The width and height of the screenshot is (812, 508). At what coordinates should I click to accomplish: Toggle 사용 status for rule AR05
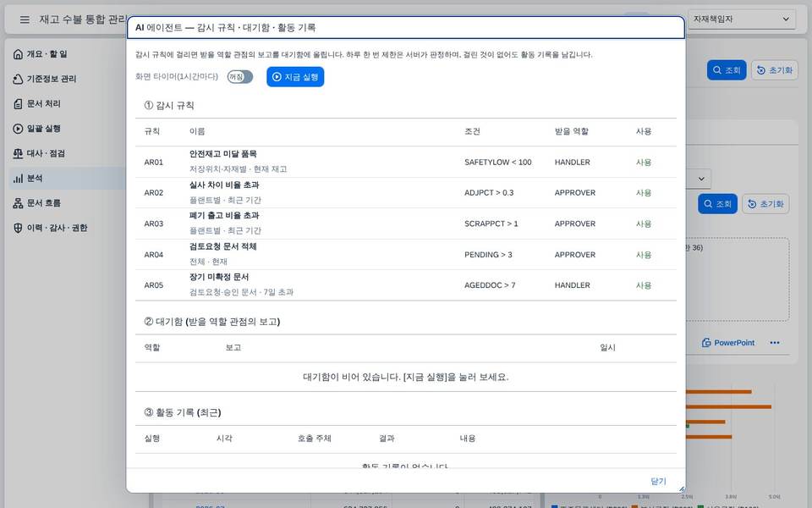coord(644,285)
